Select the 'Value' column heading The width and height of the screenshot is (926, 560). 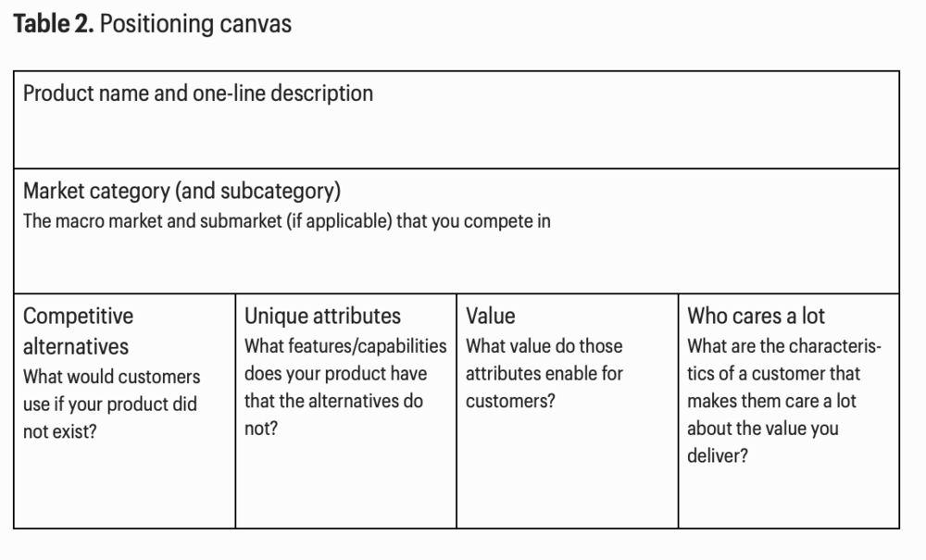[491, 317]
